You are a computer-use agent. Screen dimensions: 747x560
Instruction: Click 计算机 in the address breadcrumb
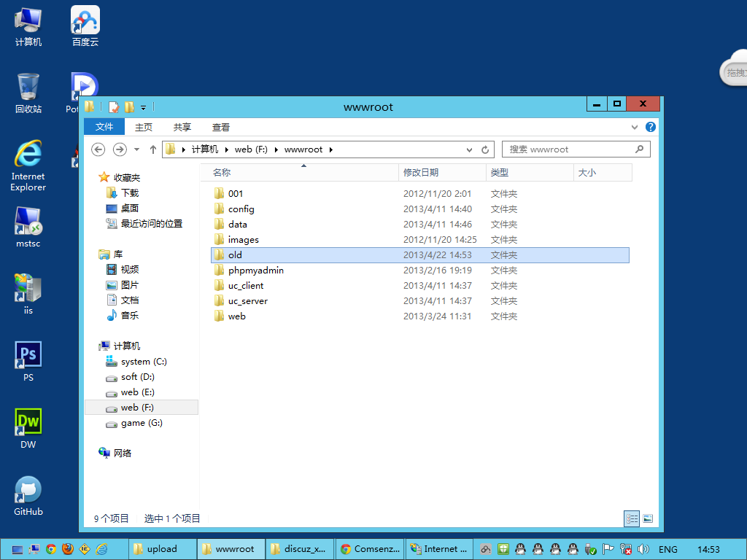pos(205,149)
